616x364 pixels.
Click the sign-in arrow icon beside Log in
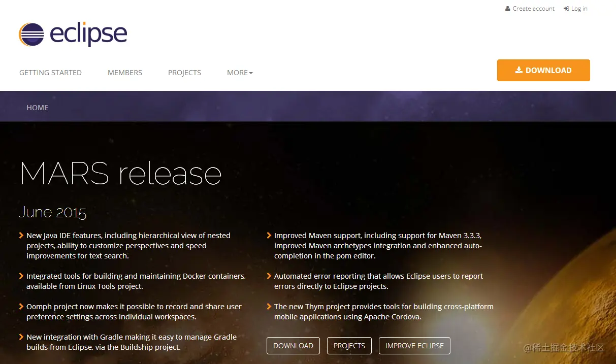click(566, 9)
